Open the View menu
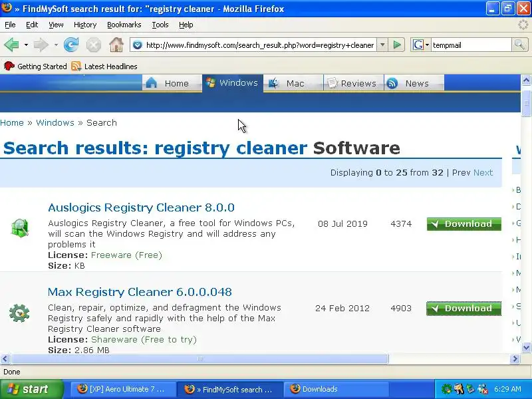Image resolution: width=532 pixels, height=399 pixels. (x=56, y=25)
